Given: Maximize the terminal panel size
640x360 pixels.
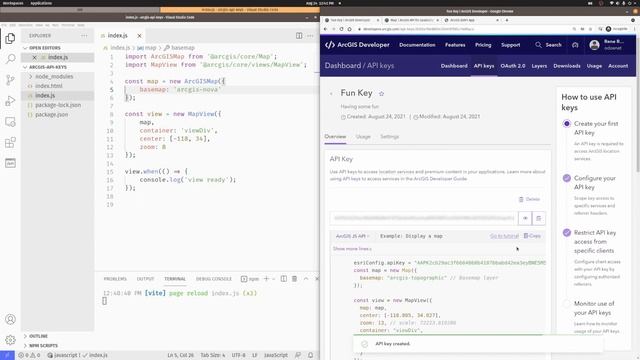Looking at the screenshot, I should (x=306, y=279).
